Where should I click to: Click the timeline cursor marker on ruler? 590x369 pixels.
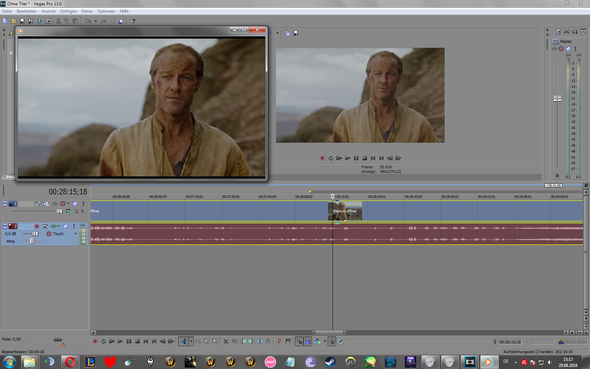[x=333, y=196]
